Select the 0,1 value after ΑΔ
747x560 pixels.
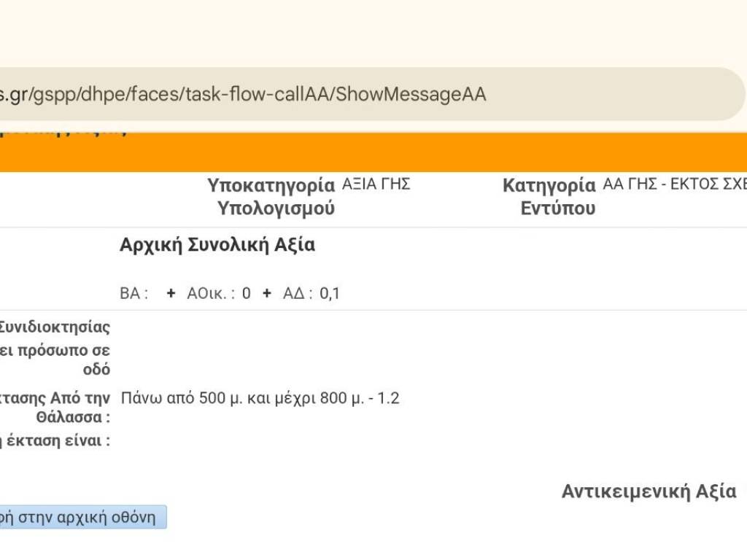pyautogui.click(x=330, y=294)
